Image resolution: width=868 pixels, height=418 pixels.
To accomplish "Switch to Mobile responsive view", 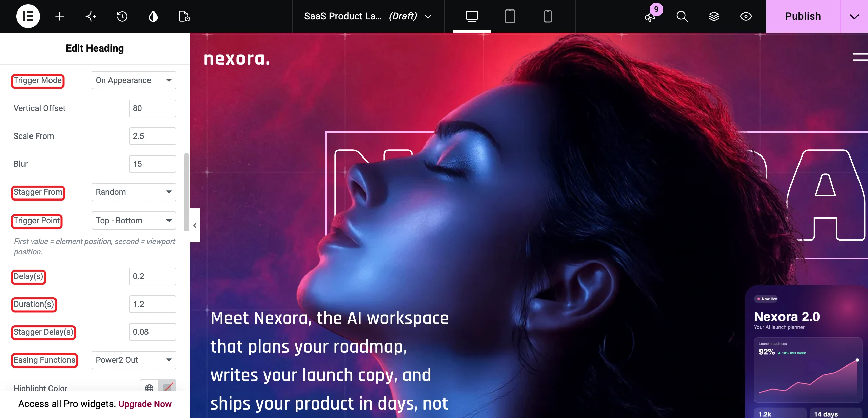I will coord(548,16).
